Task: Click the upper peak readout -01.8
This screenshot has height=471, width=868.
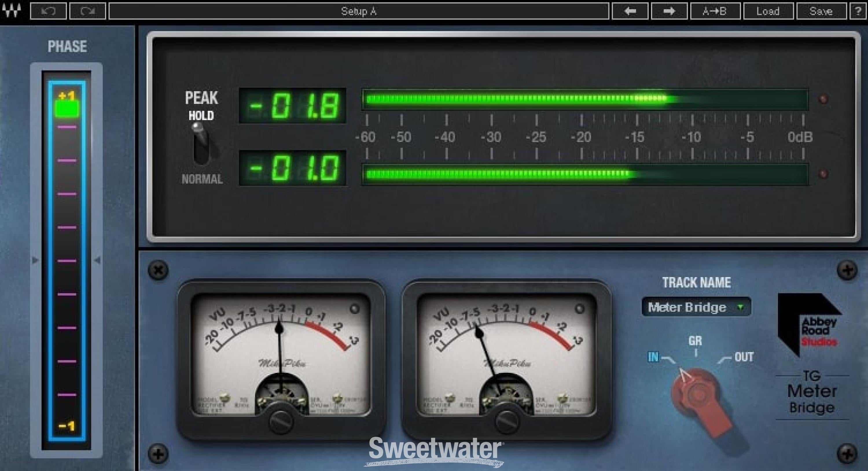Action: point(293,106)
